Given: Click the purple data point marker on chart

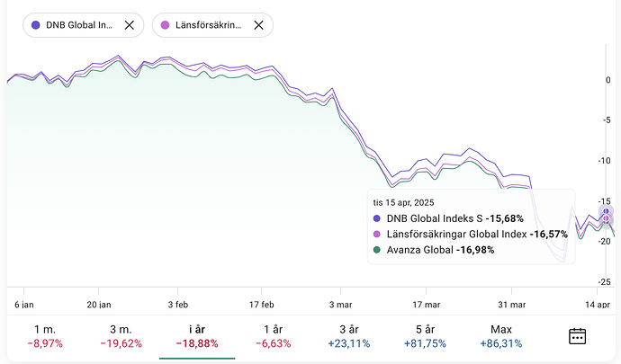Looking at the screenshot, I should click(x=607, y=211).
